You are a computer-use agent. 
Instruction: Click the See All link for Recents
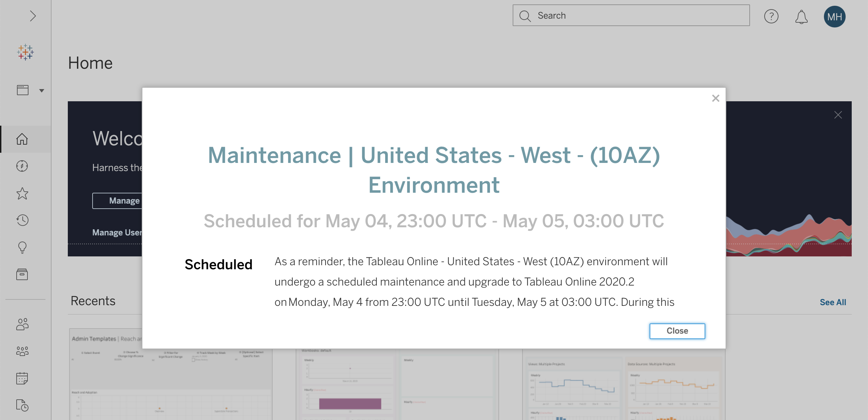point(833,302)
